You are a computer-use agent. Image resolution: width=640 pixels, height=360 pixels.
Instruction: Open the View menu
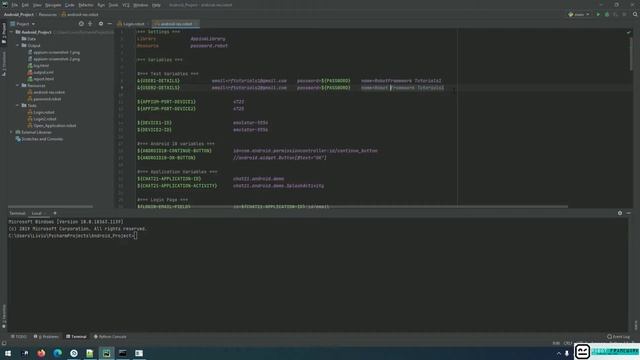tap(37, 5)
